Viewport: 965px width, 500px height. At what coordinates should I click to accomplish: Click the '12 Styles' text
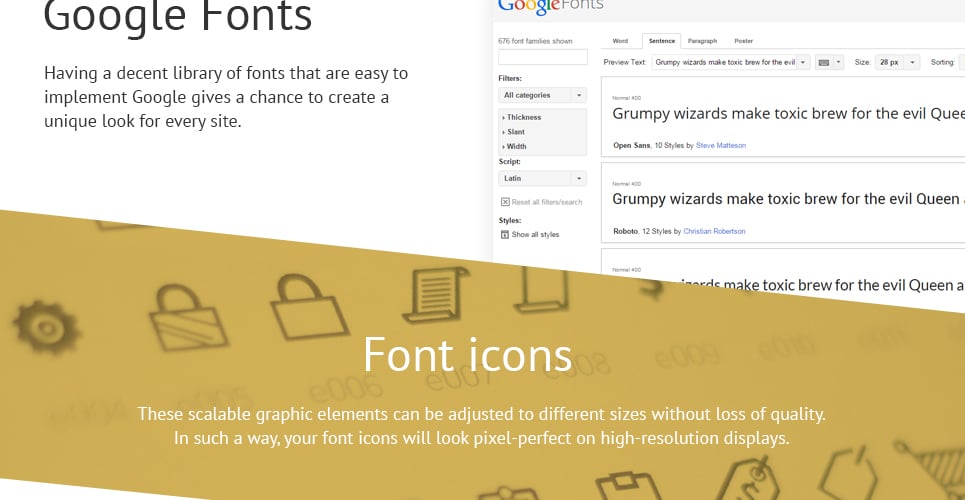(x=656, y=232)
